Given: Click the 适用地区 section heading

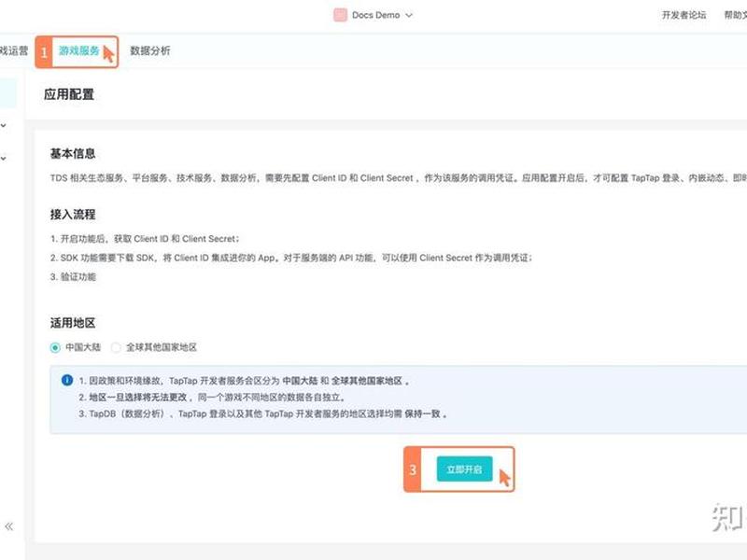Looking at the screenshot, I should coord(73,323).
